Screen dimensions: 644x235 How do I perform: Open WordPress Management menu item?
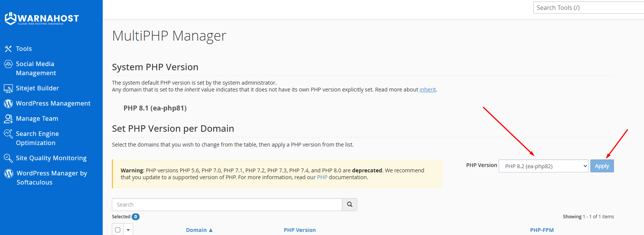53,103
